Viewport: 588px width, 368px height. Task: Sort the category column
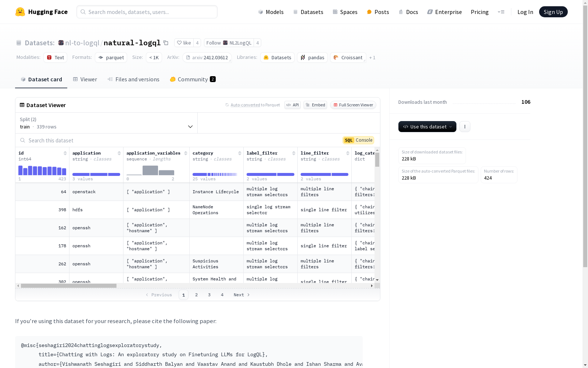[240, 153]
